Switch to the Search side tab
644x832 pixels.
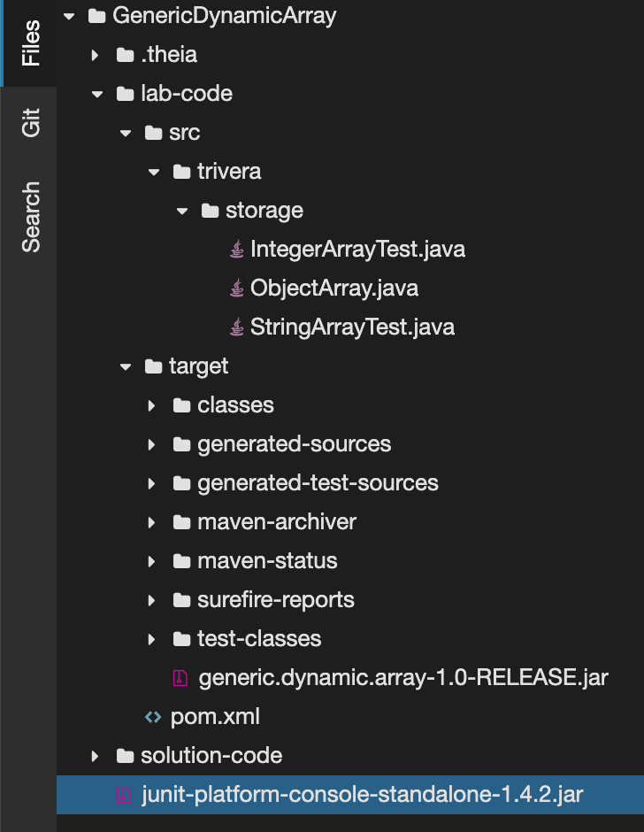[29, 217]
